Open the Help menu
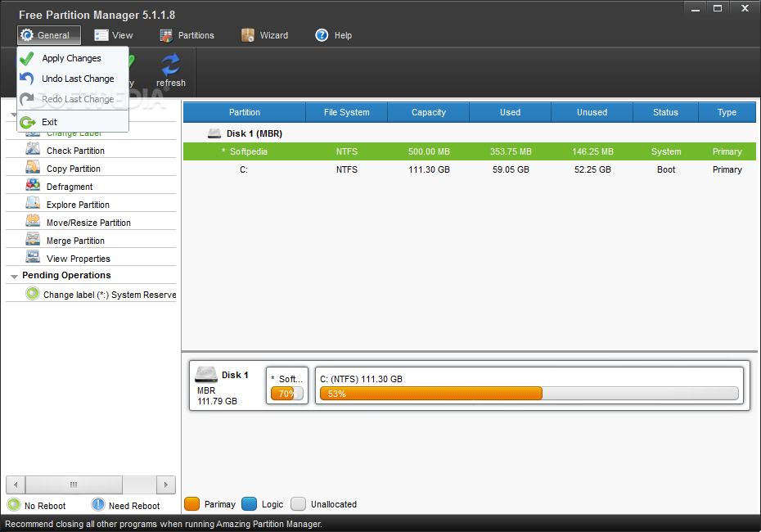Screen dimensions: 761x532 (334, 35)
